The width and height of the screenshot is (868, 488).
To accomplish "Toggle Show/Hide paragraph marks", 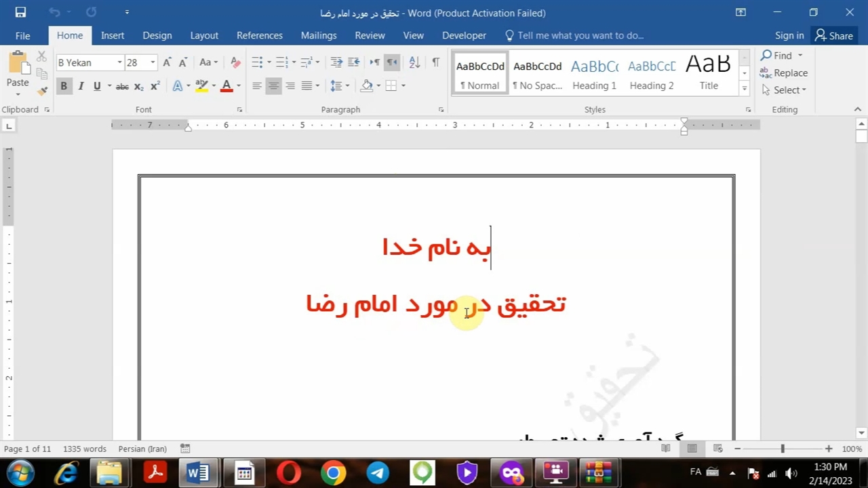I will 435,62.
